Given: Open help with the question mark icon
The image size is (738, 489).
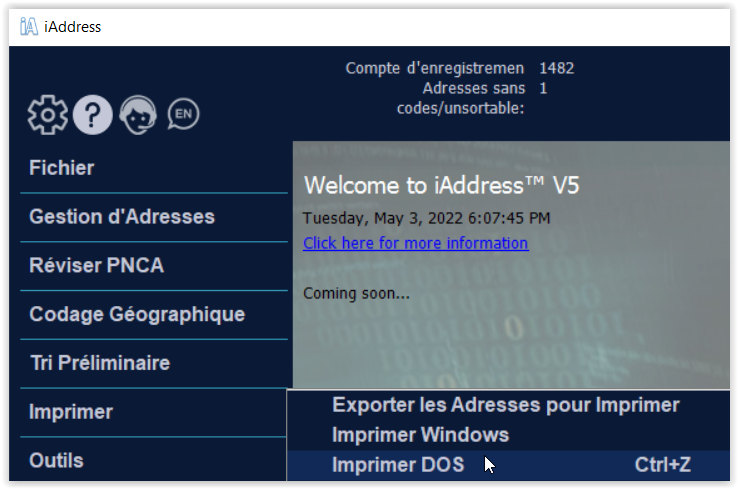Looking at the screenshot, I should point(93,115).
